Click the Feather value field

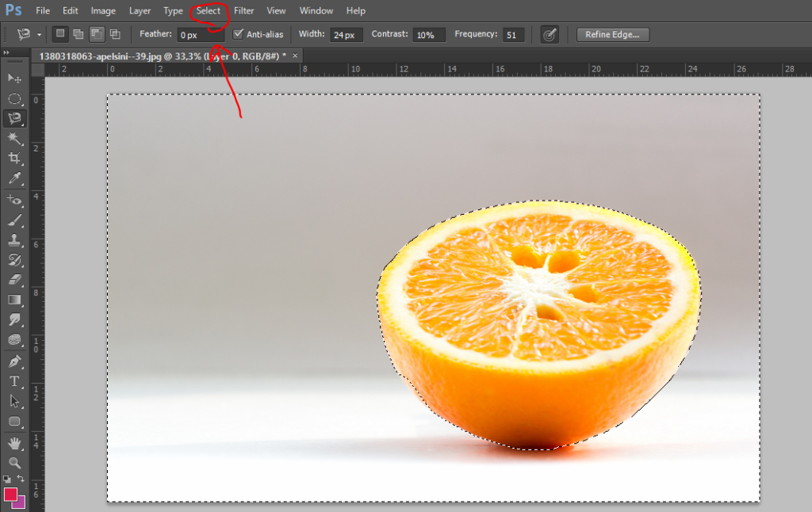coord(201,35)
